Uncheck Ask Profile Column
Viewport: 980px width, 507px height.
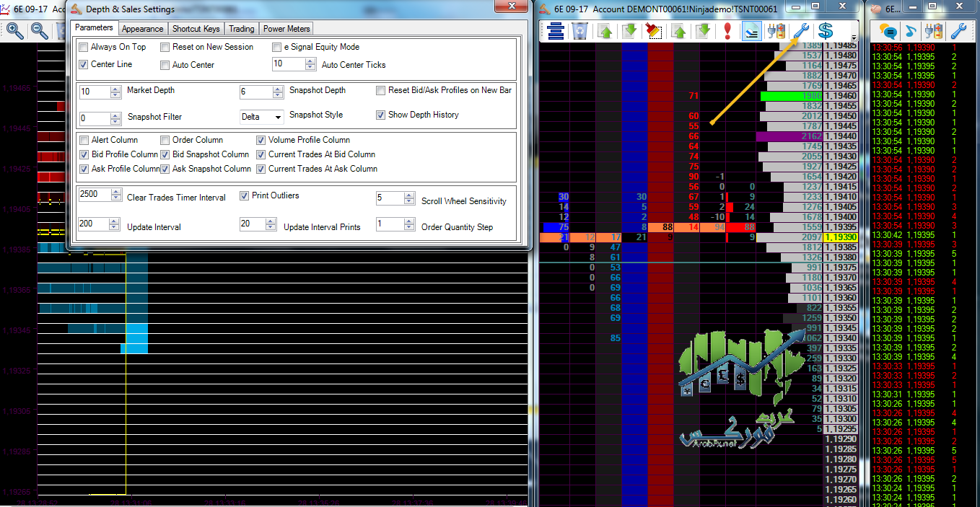(84, 169)
